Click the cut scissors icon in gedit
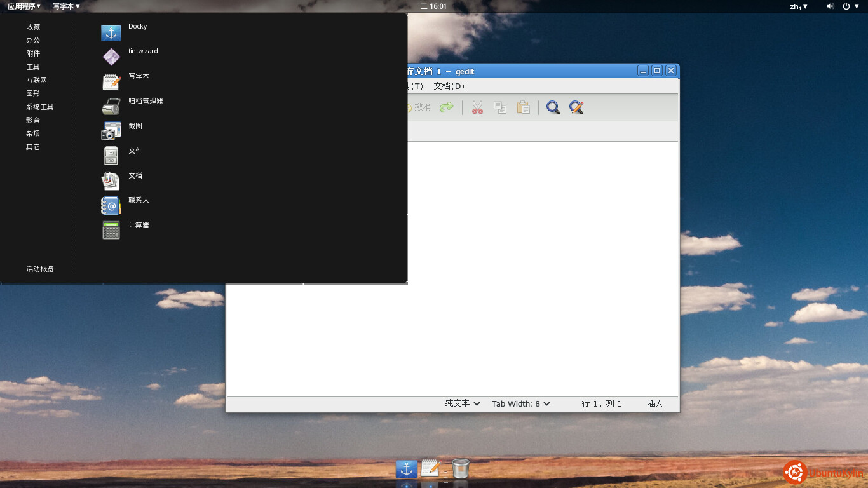The height and width of the screenshot is (488, 868). (477, 107)
